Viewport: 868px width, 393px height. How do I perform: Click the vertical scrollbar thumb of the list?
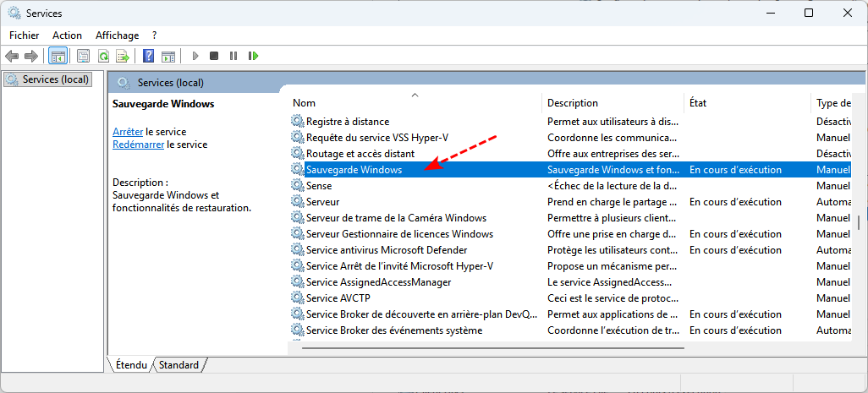click(x=859, y=222)
